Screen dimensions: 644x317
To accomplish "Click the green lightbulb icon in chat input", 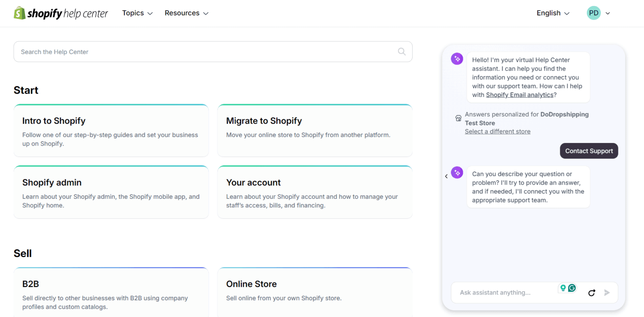I will click(x=563, y=288).
